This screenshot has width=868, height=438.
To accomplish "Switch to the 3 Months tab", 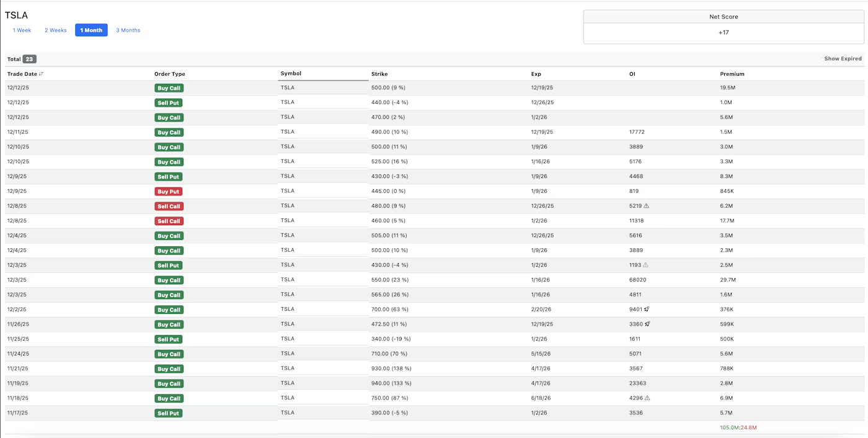I will 128,30.
